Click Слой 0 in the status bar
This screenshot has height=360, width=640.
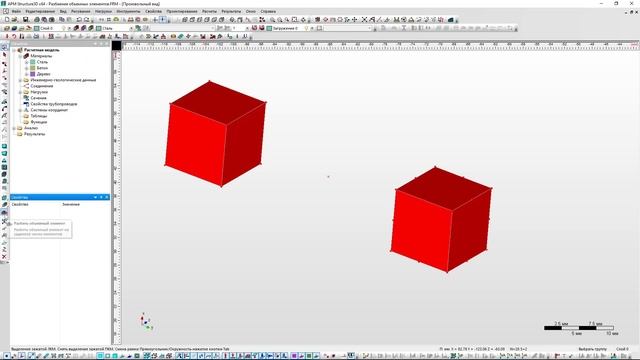pyautogui.click(x=622, y=349)
